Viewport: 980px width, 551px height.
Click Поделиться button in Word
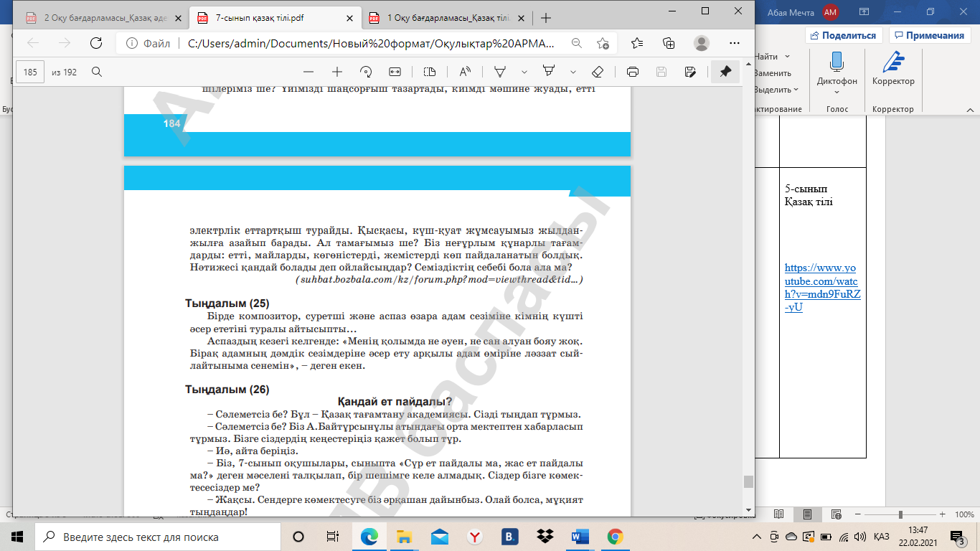844,35
